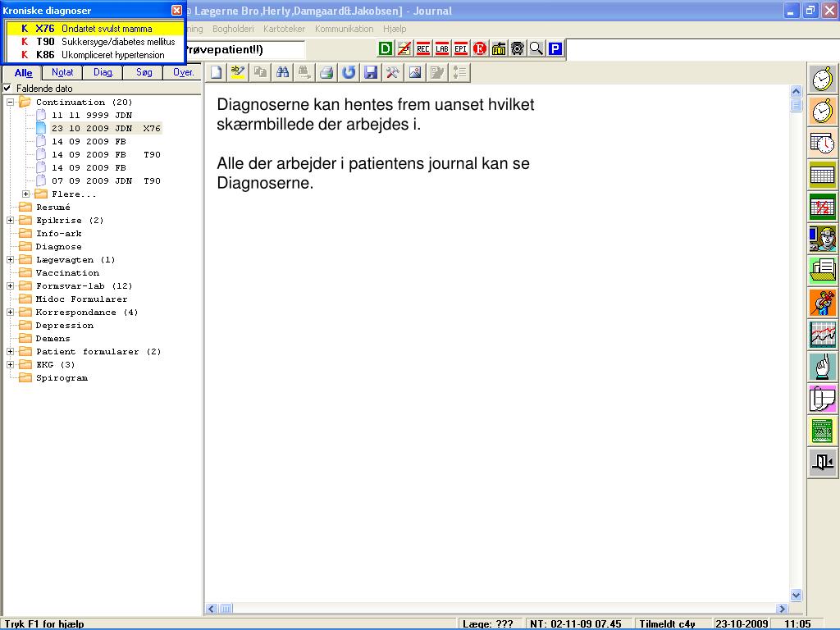Open the olive table grid icon
The image size is (840, 630).
[823, 176]
